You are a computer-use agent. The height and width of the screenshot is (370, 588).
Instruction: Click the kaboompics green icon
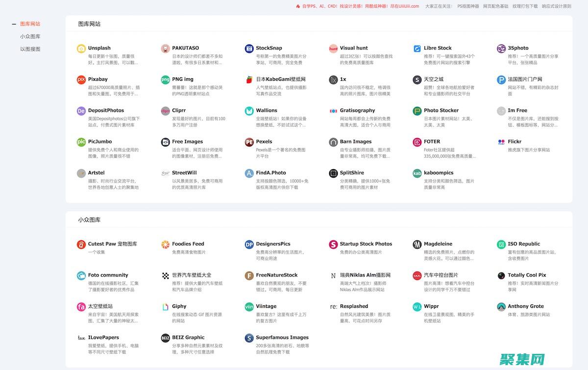click(x=417, y=173)
